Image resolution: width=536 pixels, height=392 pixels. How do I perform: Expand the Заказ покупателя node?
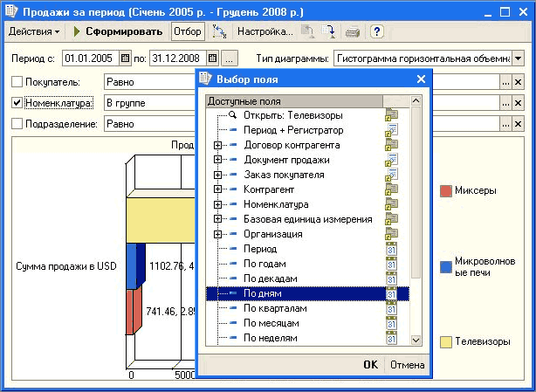pos(217,175)
